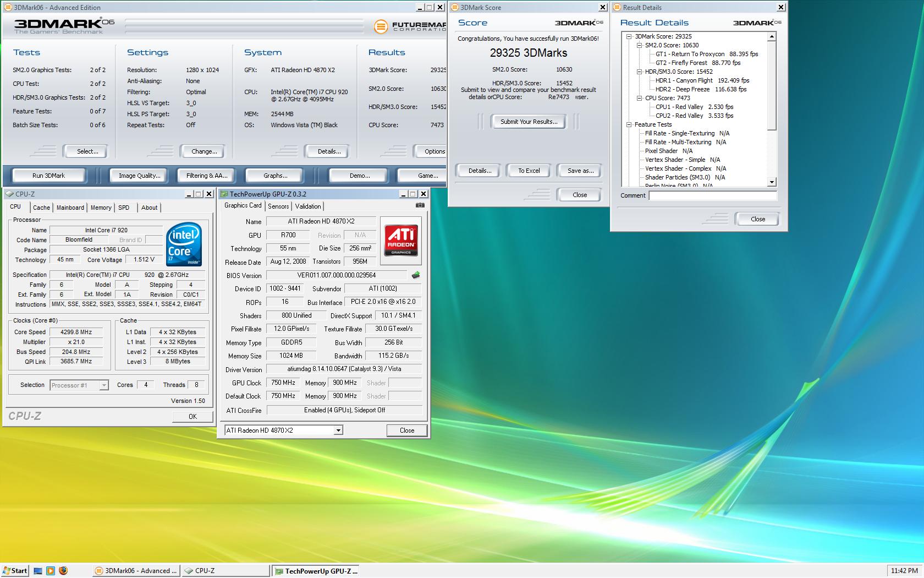Viewport: 924px width, 578px height.
Task: Click Close button in 3DMark Score window
Action: 579,195
